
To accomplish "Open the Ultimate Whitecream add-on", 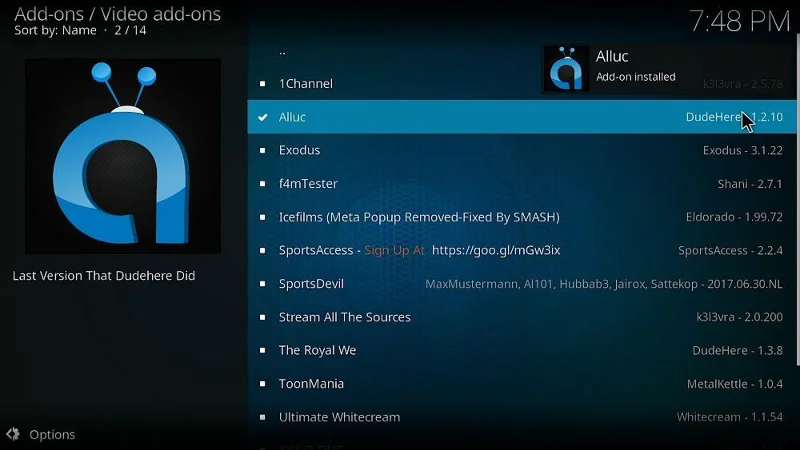I will pos(521,417).
